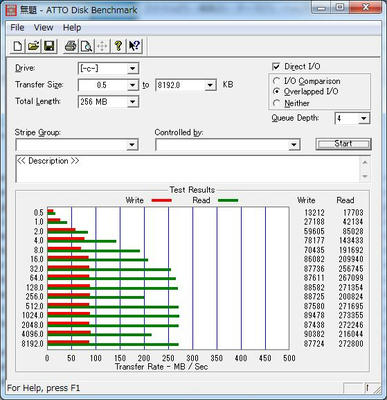Toggle the Direct I/O checkbox
The image size is (387, 400).
(276, 66)
